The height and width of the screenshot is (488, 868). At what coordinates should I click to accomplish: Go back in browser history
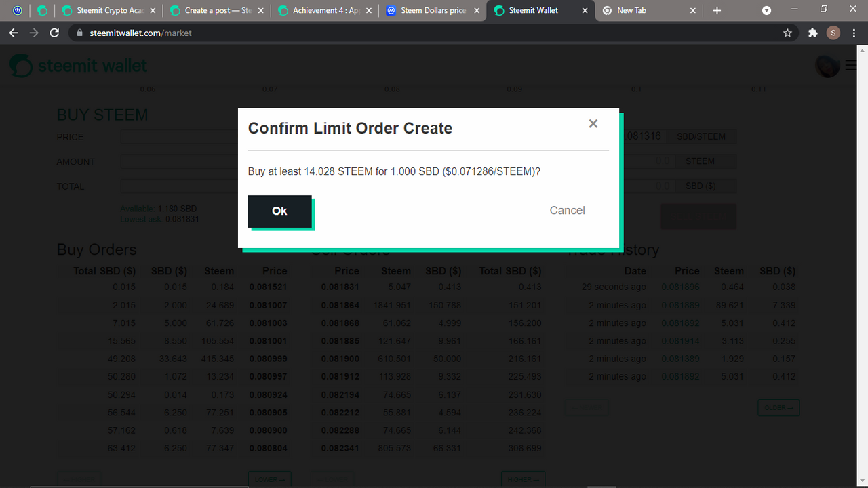tap(14, 33)
